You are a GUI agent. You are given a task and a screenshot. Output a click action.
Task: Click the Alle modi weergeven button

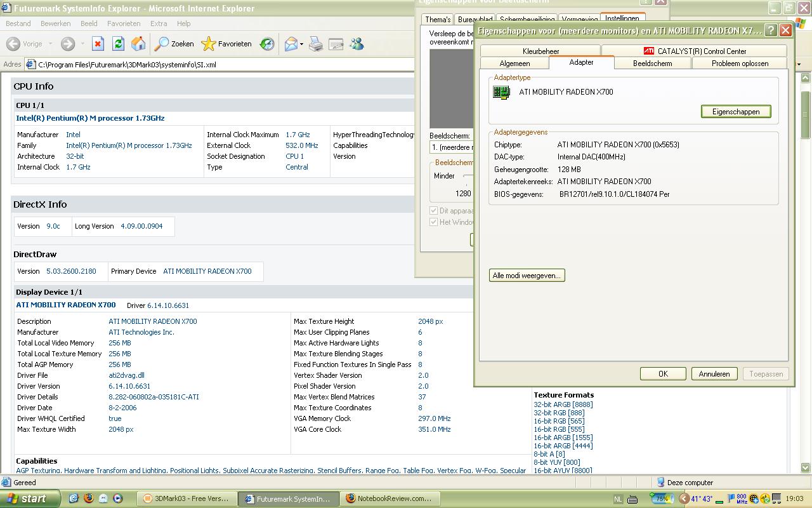point(527,276)
